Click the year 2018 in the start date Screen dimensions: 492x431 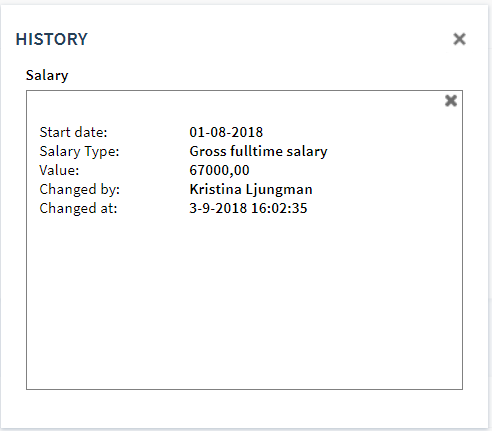pyautogui.click(x=247, y=132)
